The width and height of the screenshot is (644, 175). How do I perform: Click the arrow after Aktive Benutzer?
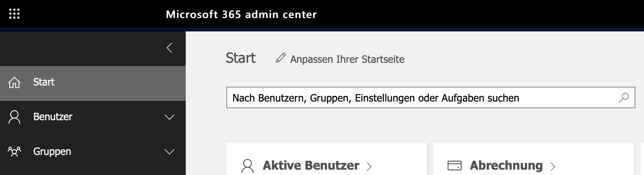point(369,166)
